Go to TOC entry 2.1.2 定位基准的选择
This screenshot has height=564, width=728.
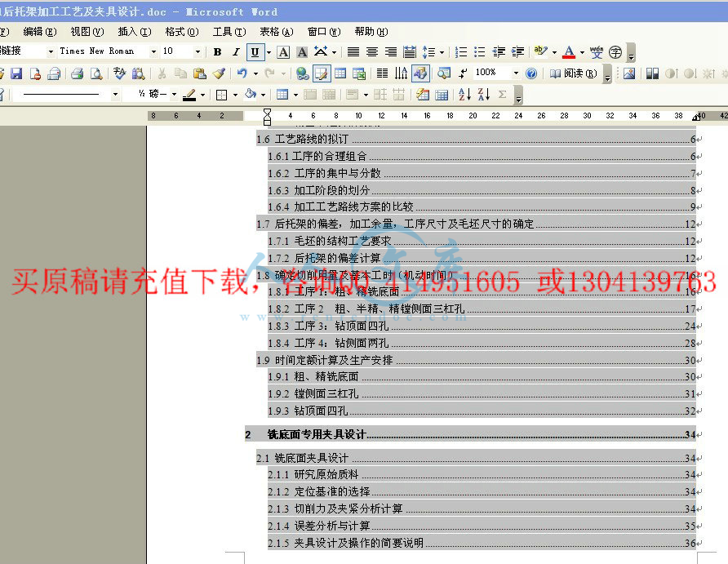482,491
